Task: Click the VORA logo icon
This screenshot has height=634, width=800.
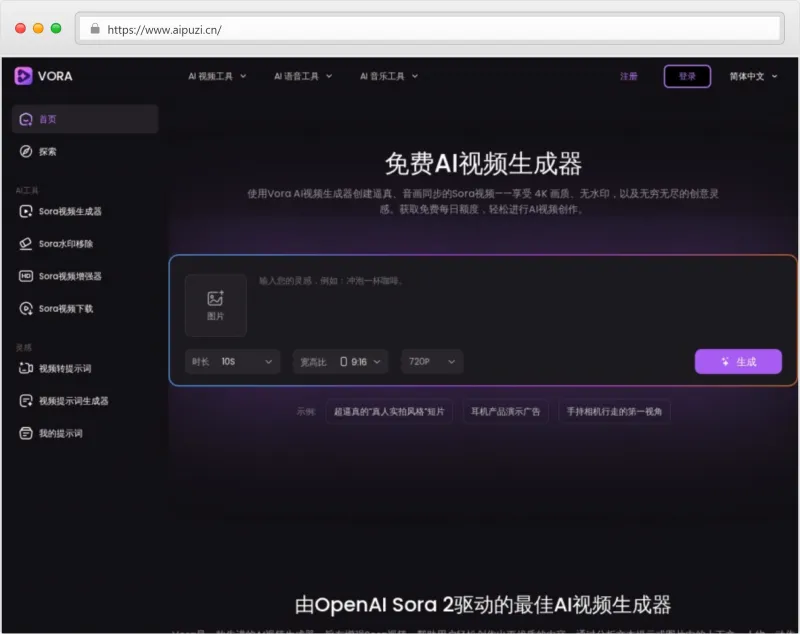Action: [20, 76]
